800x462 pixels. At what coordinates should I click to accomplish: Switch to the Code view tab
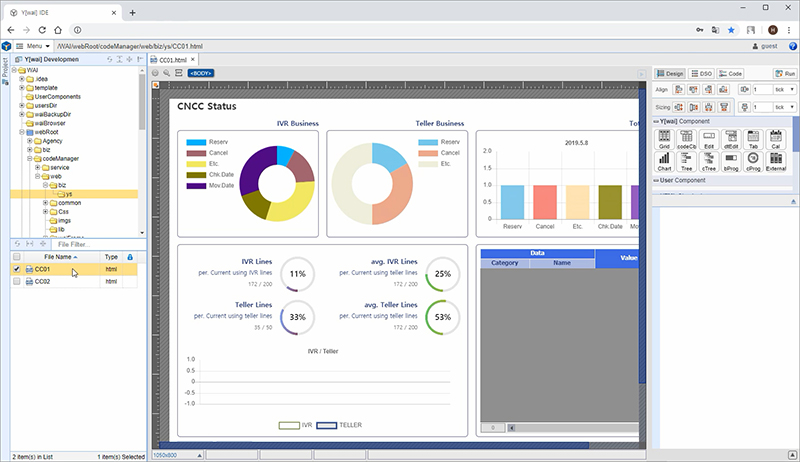[x=730, y=74]
